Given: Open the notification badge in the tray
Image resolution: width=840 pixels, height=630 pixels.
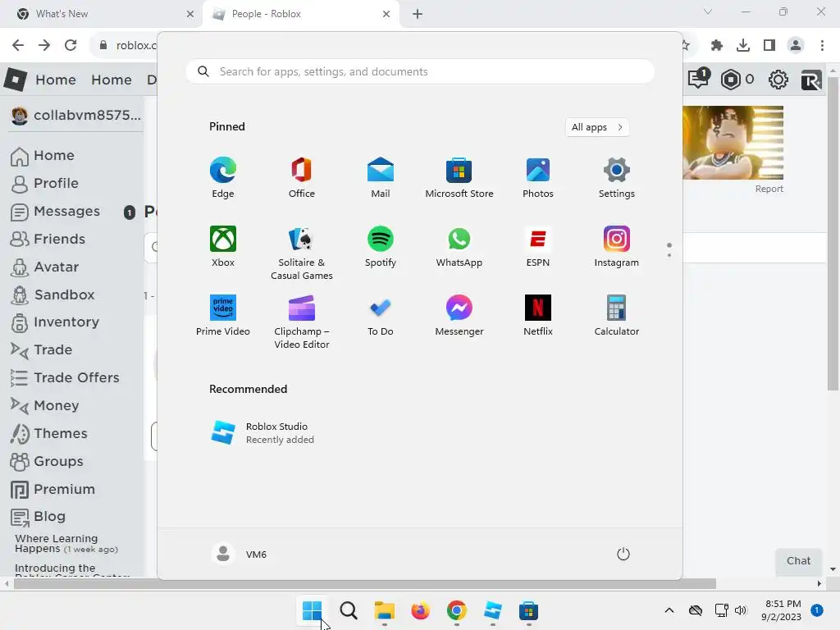Looking at the screenshot, I should (817, 609).
